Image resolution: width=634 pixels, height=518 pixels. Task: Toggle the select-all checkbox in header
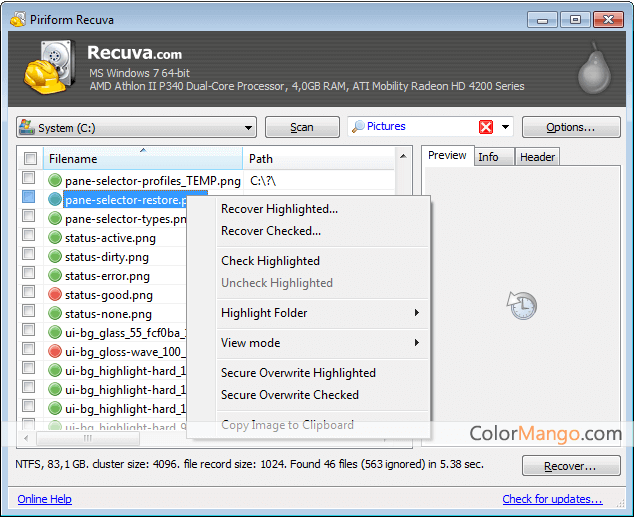pyautogui.click(x=30, y=159)
